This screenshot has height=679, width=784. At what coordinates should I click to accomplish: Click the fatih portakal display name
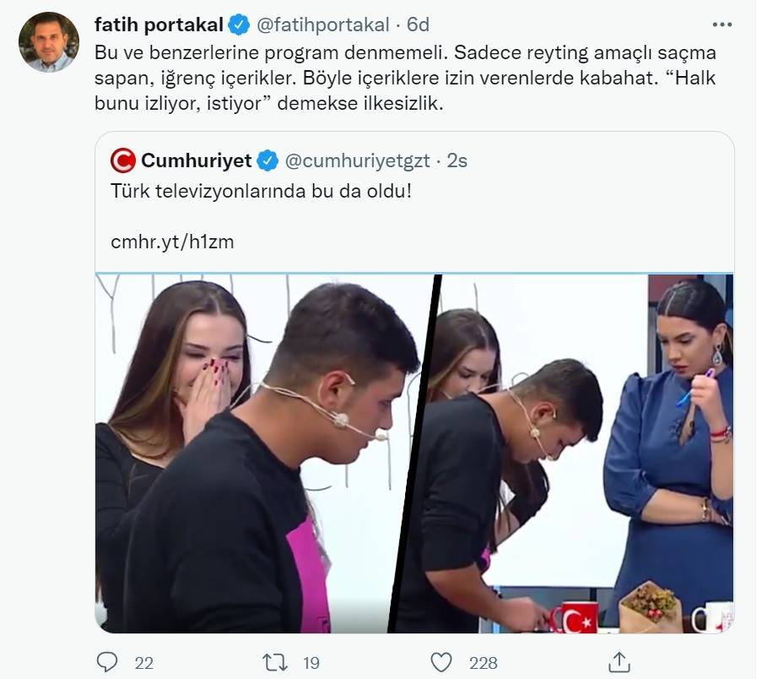coord(159,24)
